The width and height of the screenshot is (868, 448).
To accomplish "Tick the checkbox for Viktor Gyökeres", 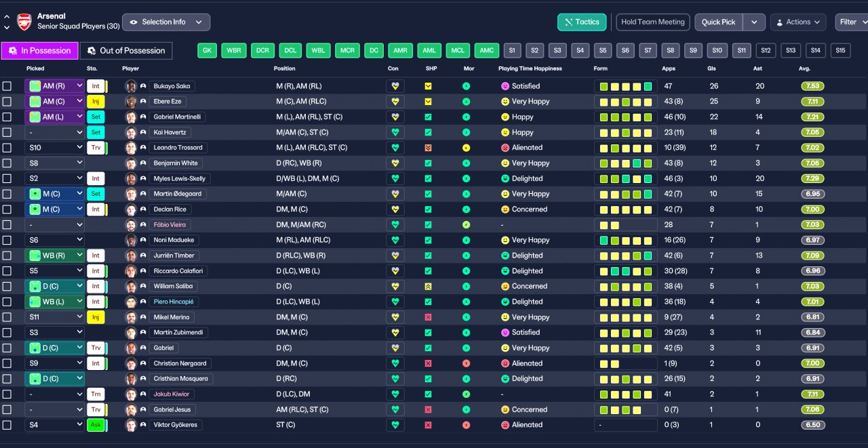I will tap(7, 425).
